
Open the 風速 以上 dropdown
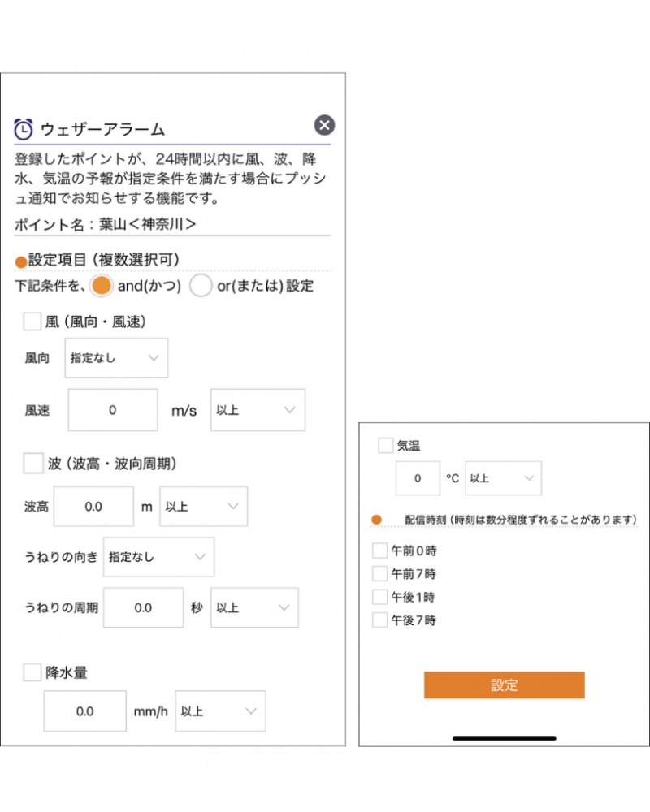pos(258,410)
